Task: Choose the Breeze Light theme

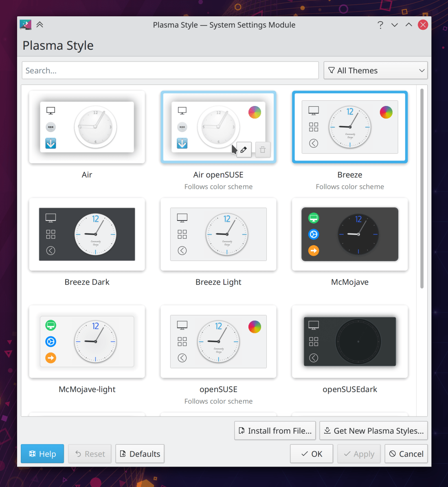Action: coord(218,234)
